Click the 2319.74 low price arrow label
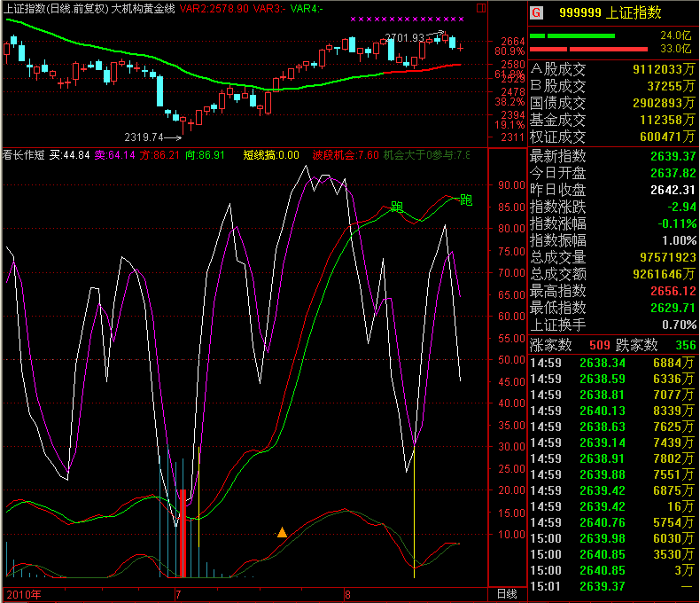Image resolution: width=700 pixels, height=603 pixels. click(x=153, y=137)
